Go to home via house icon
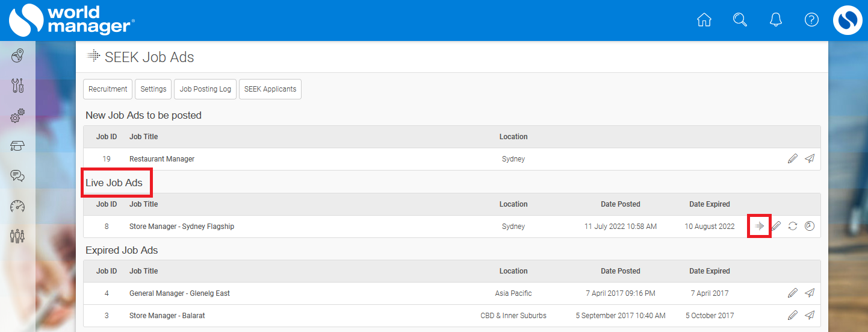 coord(704,20)
